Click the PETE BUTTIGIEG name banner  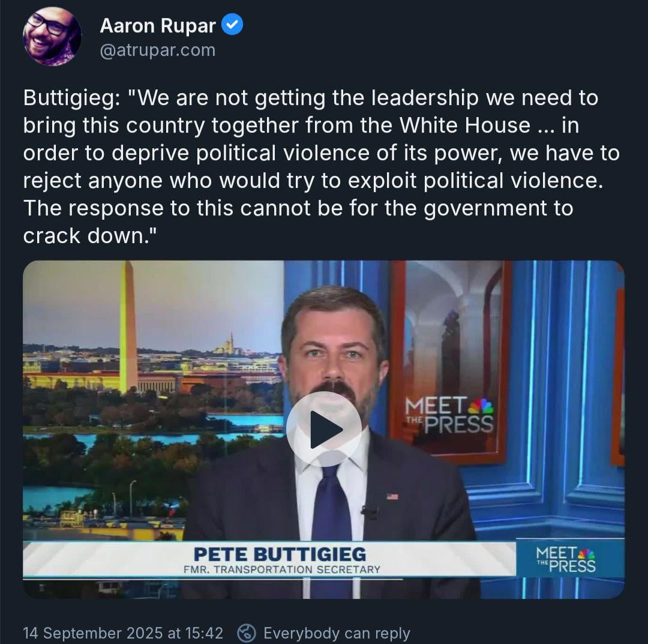(280, 555)
